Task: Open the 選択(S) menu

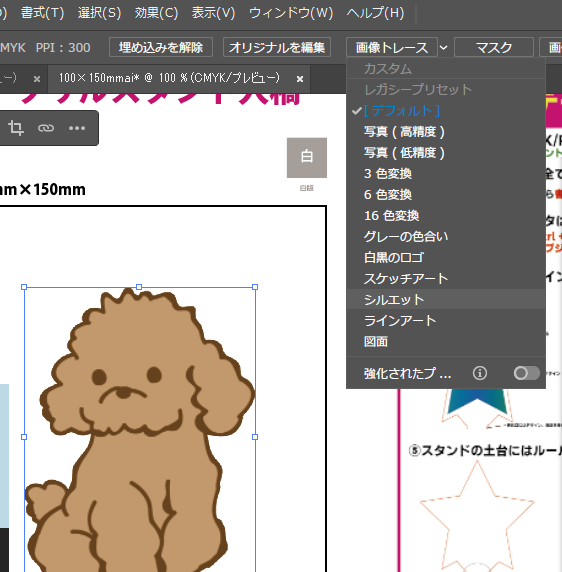Action: pyautogui.click(x=99, y=13)
